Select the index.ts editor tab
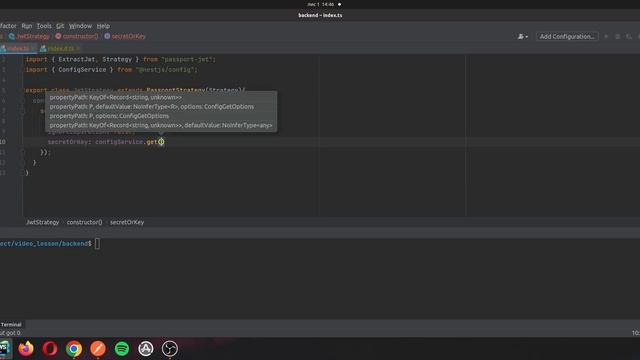The image size is (640, 360). (x=18, y=49)
